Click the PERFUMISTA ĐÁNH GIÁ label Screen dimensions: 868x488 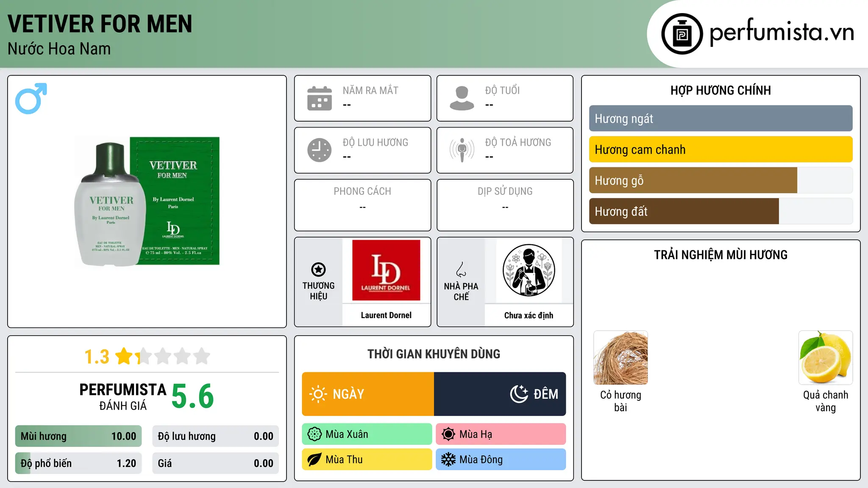pyautogui.click(x=123, y=396)
